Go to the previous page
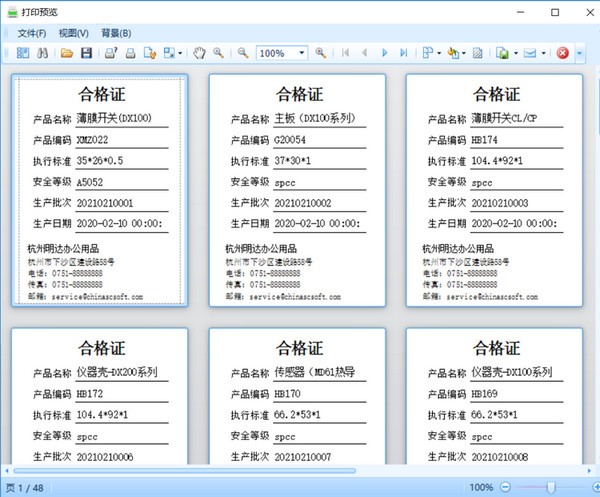Screen dimensions: 600x497 coord(365,53)
